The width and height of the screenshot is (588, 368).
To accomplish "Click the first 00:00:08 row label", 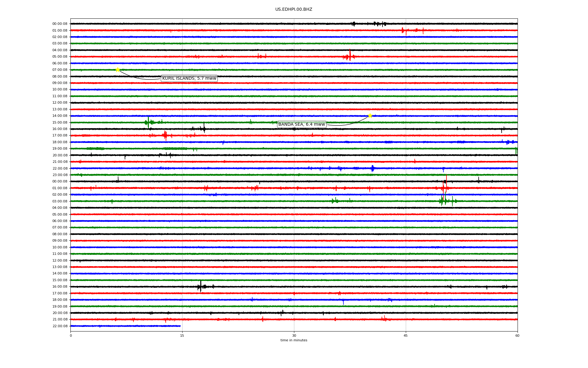I will (x=60, y=24).
